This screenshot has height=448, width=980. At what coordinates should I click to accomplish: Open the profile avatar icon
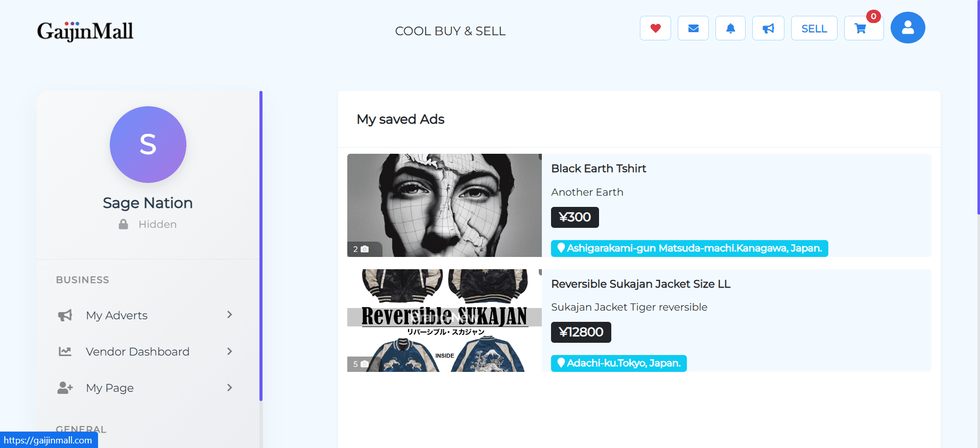coord(907,27)
